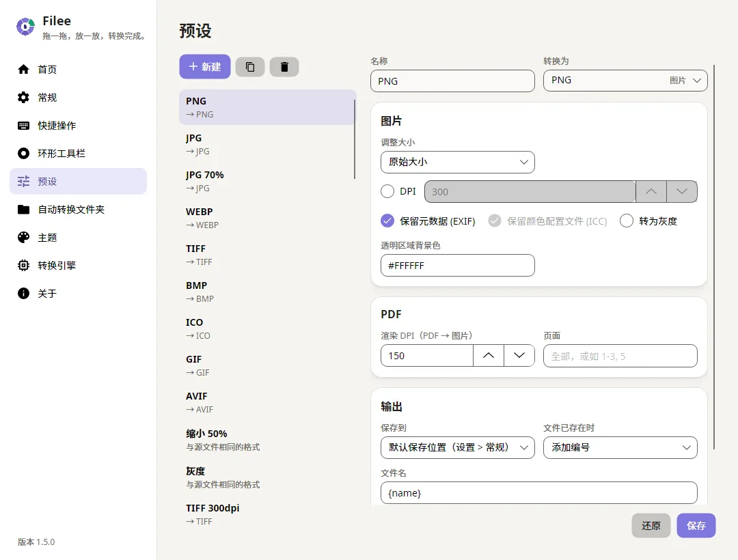738x560 pixels.
Task: Decrease the image DPI 300 value
Action: (x=682, y=191)
